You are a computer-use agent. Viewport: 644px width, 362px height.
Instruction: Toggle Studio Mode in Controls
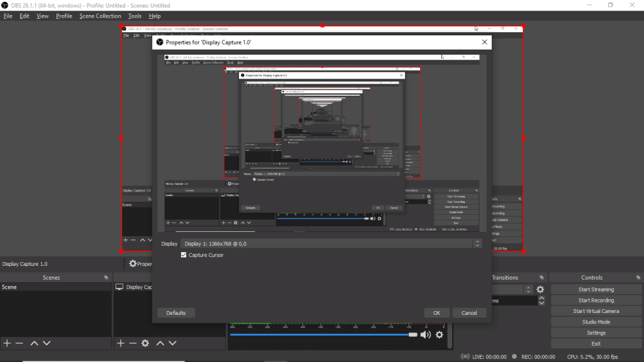pyautogui.click(x=596, y=322)
